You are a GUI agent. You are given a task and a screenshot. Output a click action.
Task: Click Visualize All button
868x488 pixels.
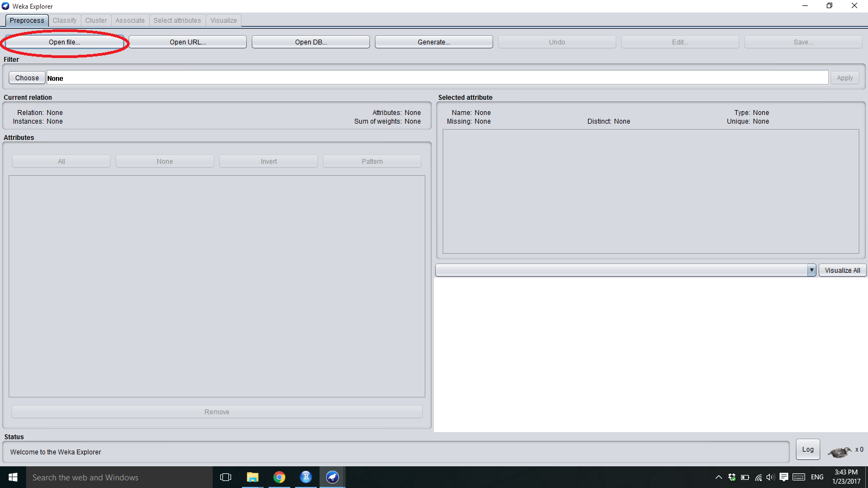coord(843,270)
